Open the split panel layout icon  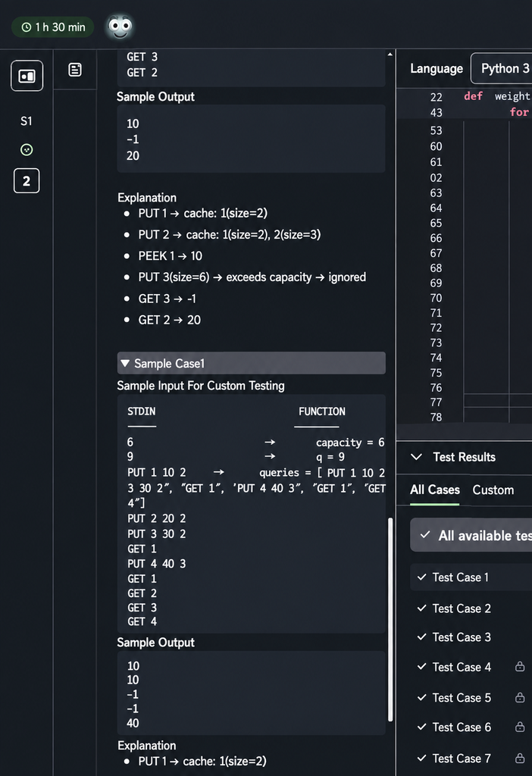[x=27, y=76]
